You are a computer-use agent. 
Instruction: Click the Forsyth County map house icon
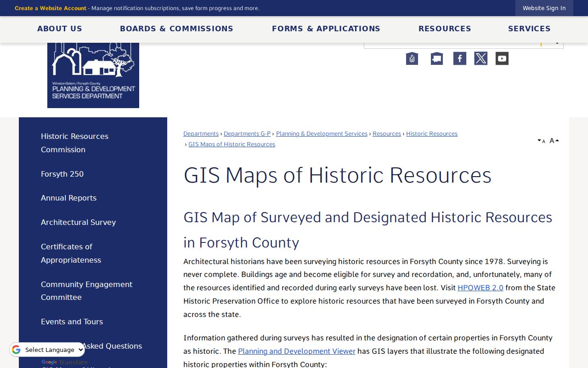click(x=436, y=58)
